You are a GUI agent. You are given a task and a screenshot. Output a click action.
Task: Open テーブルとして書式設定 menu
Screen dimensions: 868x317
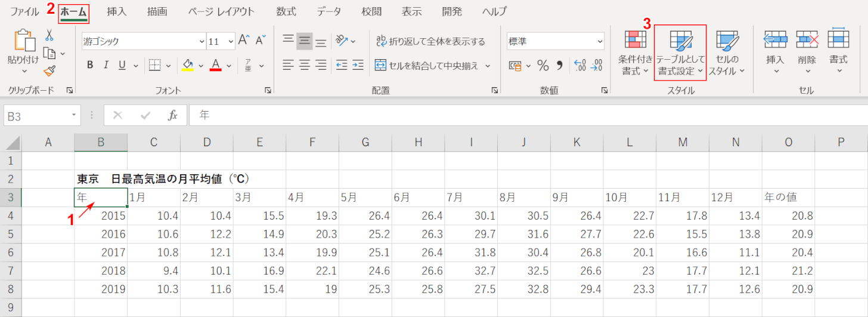680,54
